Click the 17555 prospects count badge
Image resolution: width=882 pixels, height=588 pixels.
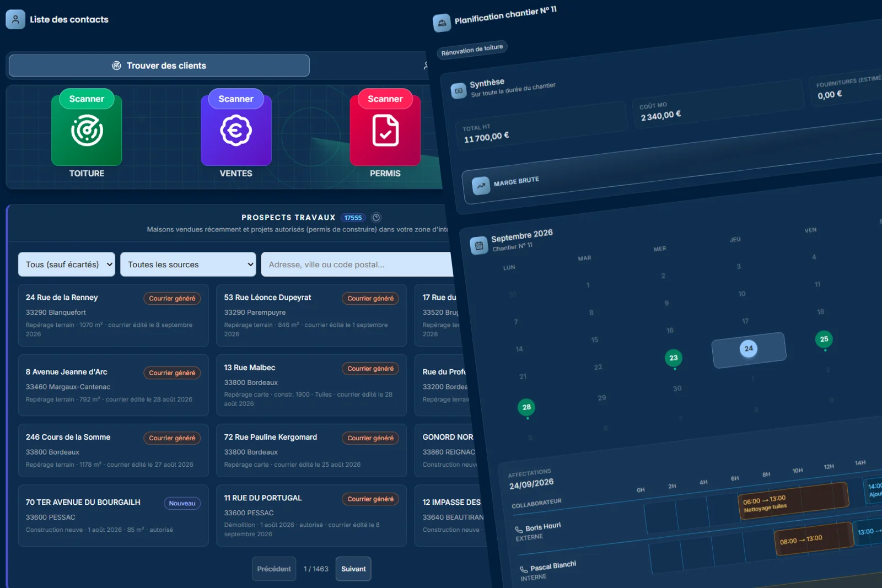[353, 218]
